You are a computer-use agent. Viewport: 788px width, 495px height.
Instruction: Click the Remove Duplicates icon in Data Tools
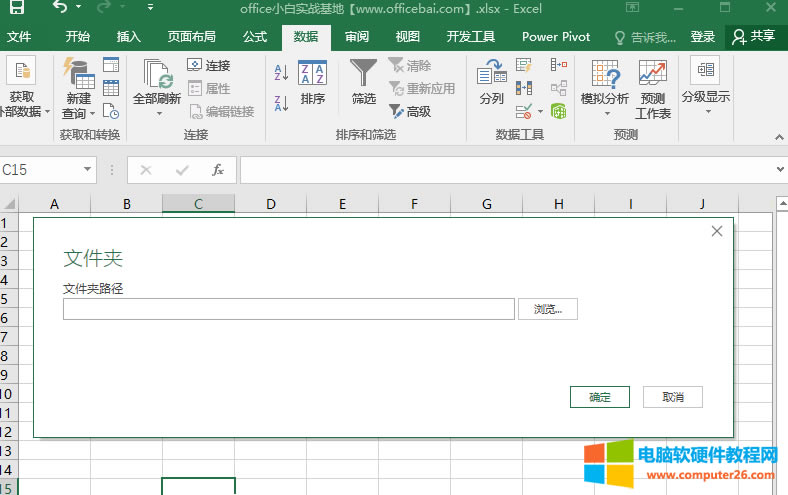pos(524,88)
